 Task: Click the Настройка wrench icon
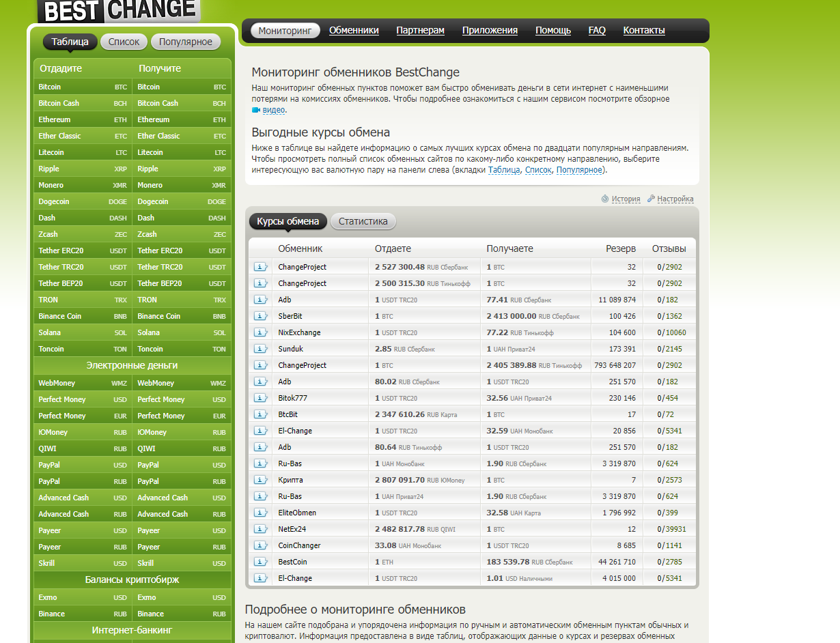[651, 199]
